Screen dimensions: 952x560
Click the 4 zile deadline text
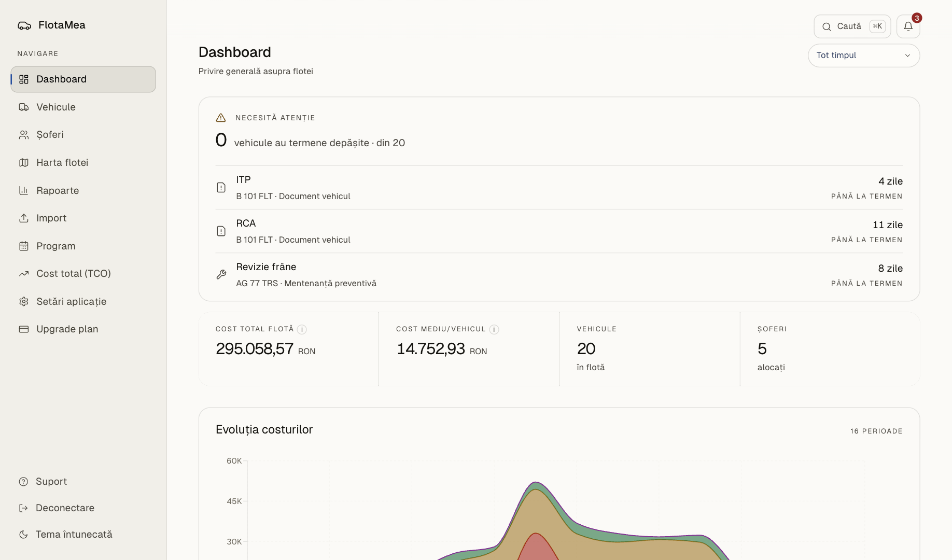(890, 181)
